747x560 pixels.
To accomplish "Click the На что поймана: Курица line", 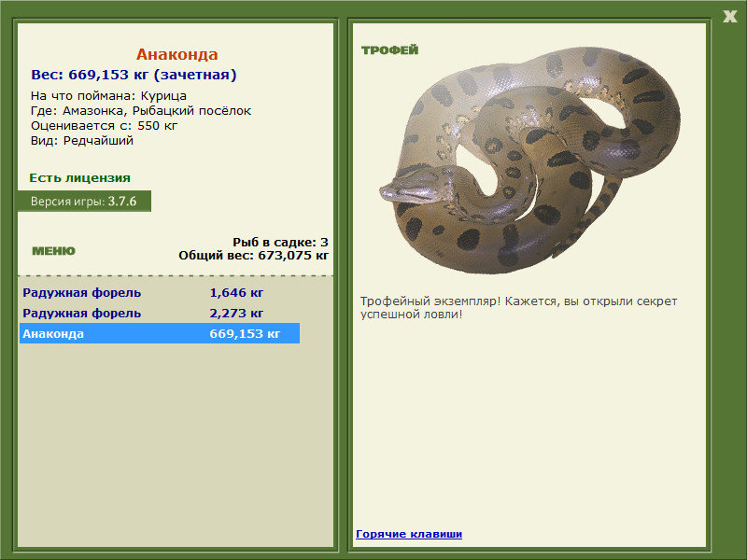I will point(108,96).
